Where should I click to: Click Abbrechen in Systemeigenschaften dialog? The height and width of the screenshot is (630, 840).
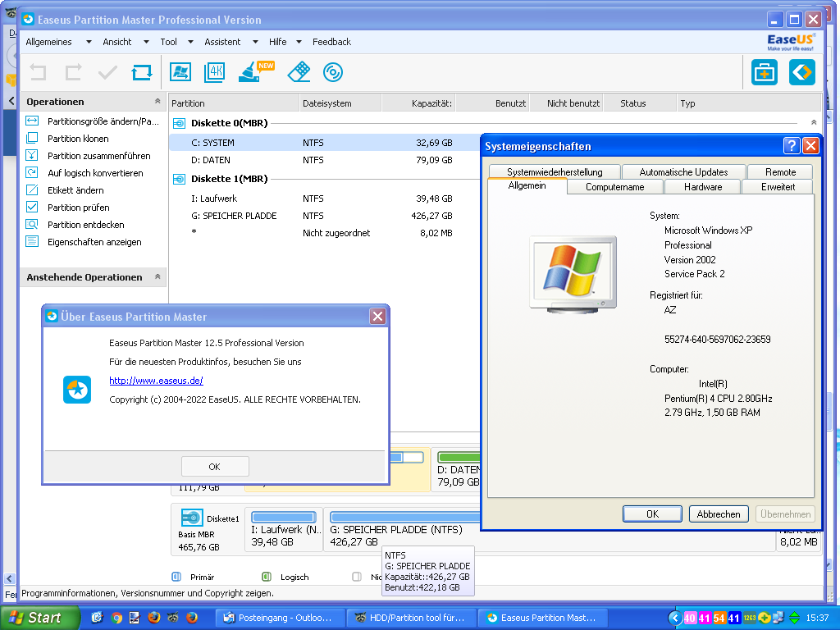(x=719, y=514)
